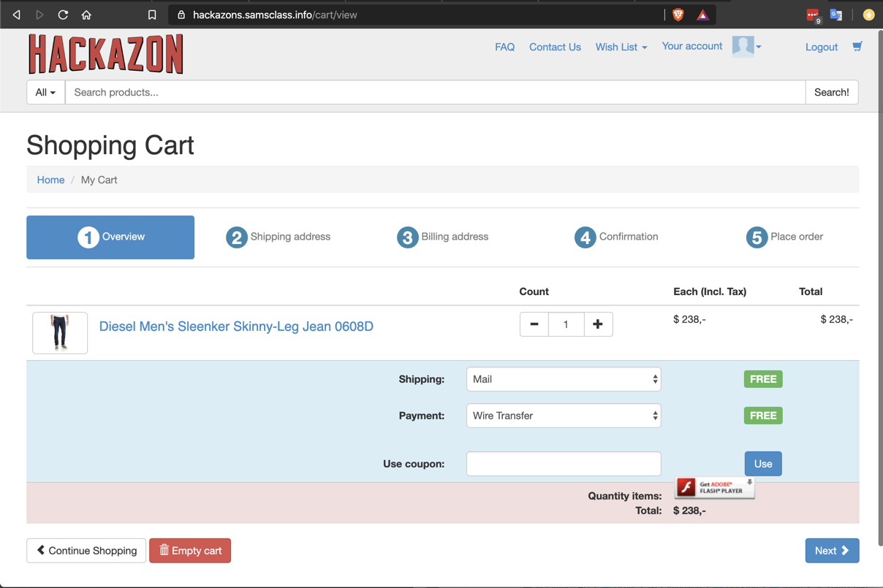Click the Count column header

[x=534, y=291]
